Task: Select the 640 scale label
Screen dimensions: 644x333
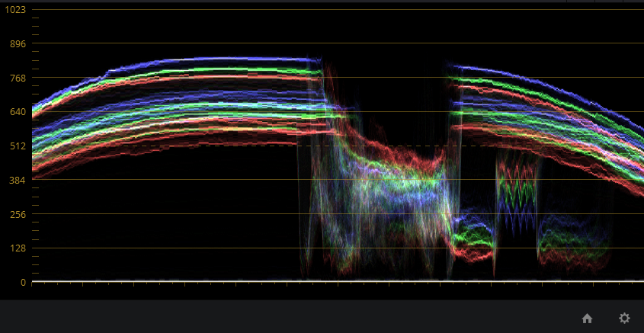Action: (18, 112)
